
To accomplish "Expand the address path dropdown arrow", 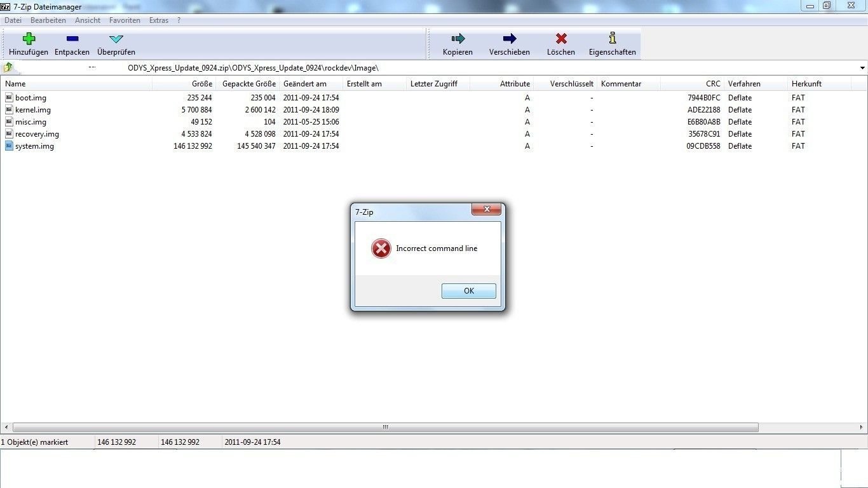I will (862, 68).
